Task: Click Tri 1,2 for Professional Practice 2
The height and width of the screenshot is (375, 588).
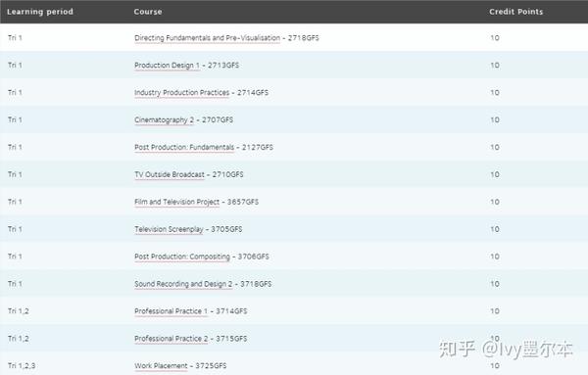Action: tap(19, 339)
